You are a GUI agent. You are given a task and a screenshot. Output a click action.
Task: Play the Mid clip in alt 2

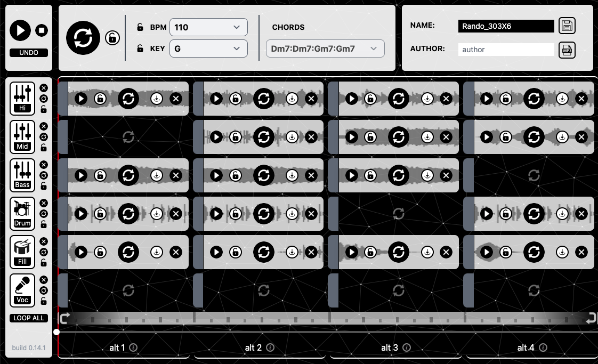click(216, 137)
